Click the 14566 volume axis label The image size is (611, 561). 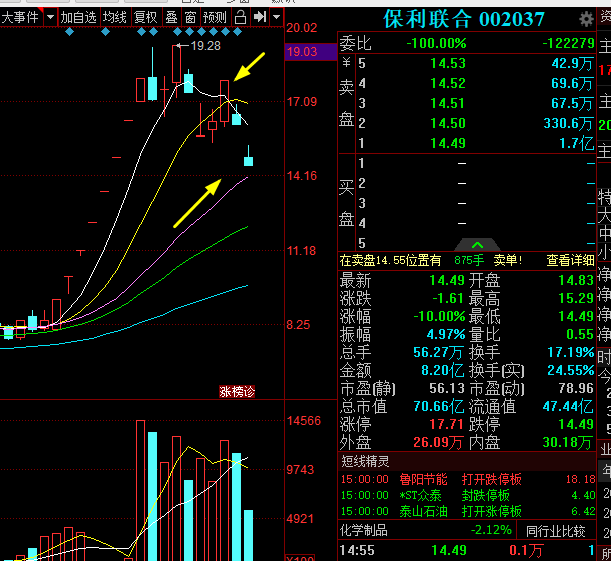coord(304,421)
